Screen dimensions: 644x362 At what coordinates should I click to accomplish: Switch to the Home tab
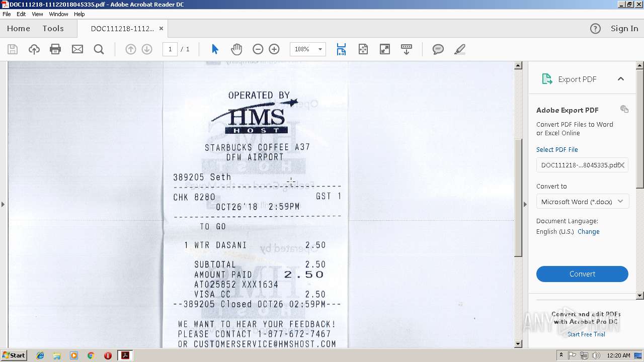(19, 29)
